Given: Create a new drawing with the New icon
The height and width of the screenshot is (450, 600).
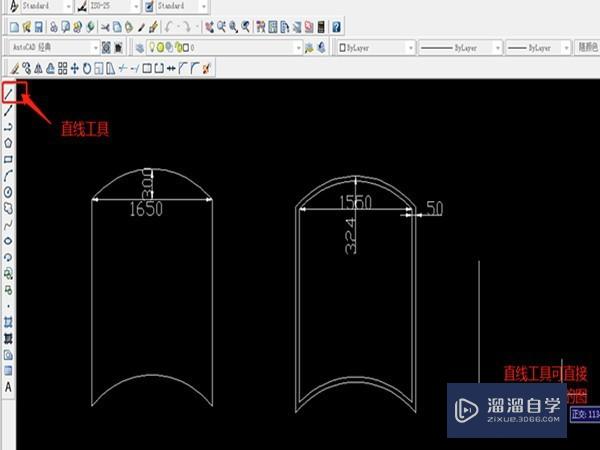Looking at the screenshot, I should pyautogui.click(x=15, y=27).
